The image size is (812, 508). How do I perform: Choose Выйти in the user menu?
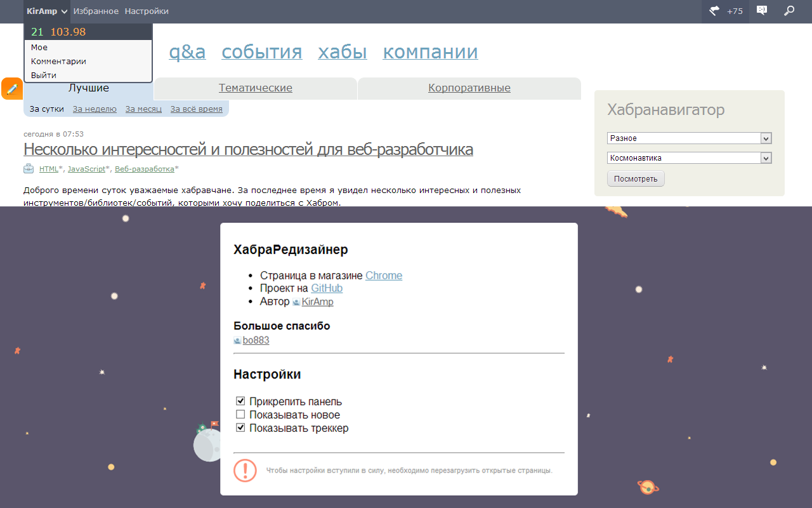click(x=44, y=76)
